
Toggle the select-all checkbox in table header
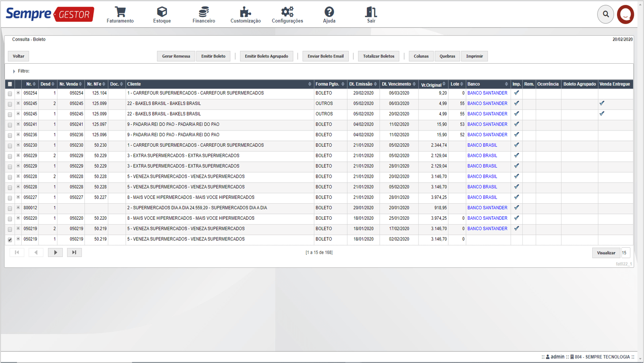click(x=10, y=84)
